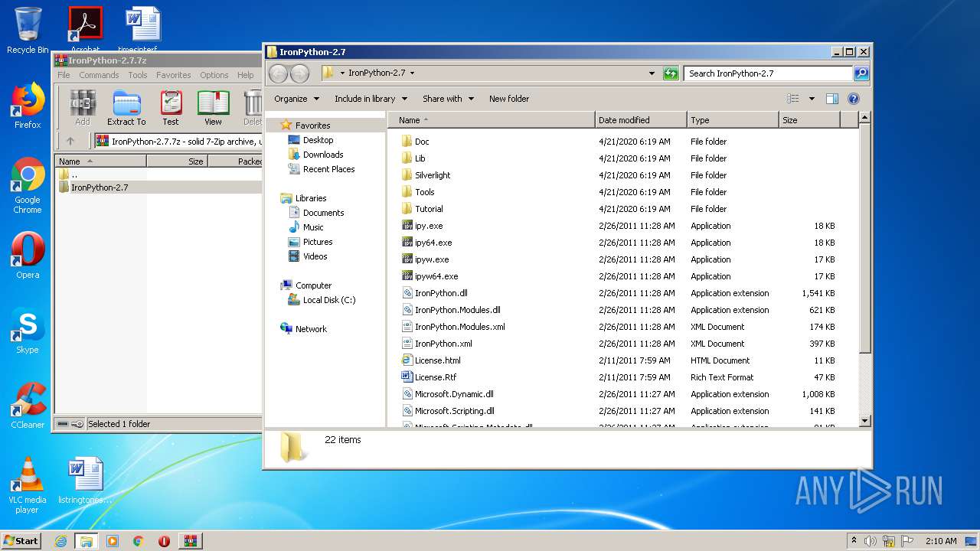This screenshot has width=980, height=551.
Task: Sort the Explorer file list by Size column
Action: click(809, 120)
